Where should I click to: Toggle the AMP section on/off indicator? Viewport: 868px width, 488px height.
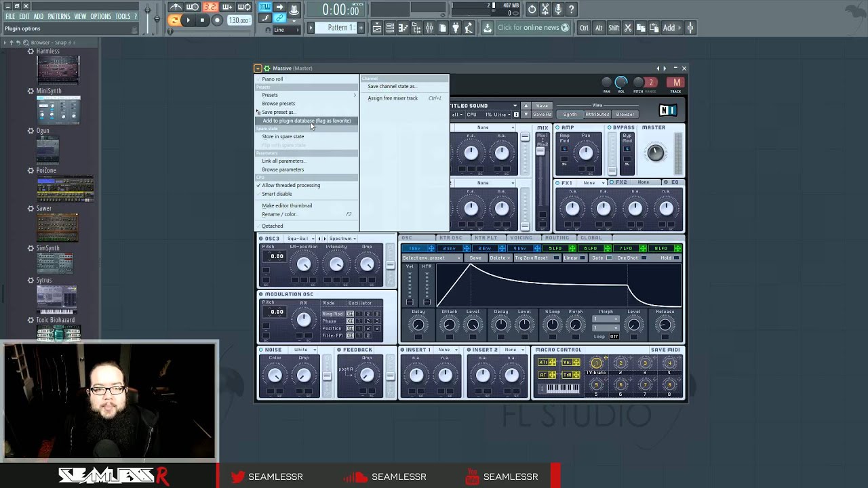click(557, 127)
